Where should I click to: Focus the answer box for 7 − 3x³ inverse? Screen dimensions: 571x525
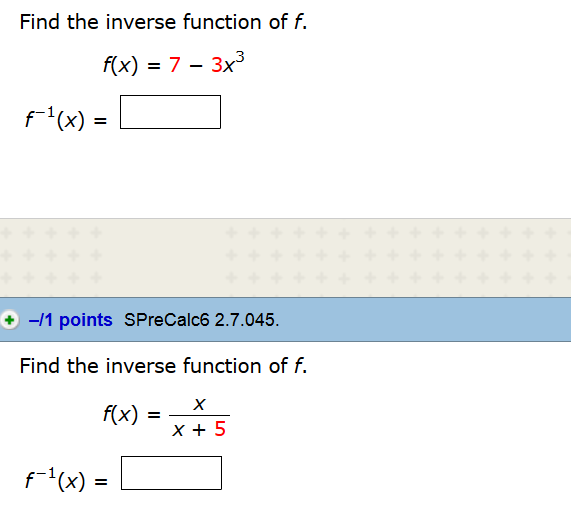(170, 112)
